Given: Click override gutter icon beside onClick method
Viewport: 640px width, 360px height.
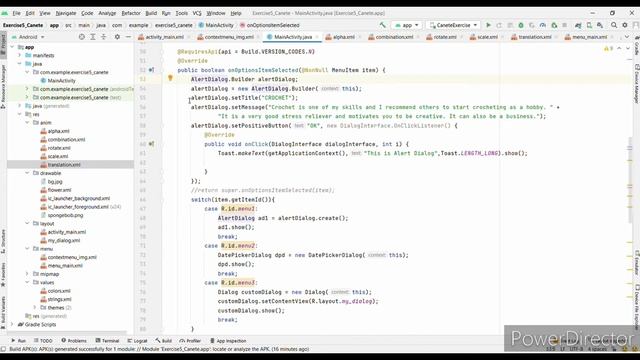Looking at the screenshot, I should click(151, 144).
